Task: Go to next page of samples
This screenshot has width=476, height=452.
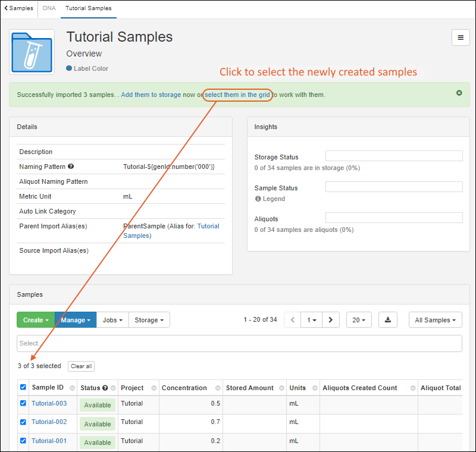Action: click(x=330, y=320)
